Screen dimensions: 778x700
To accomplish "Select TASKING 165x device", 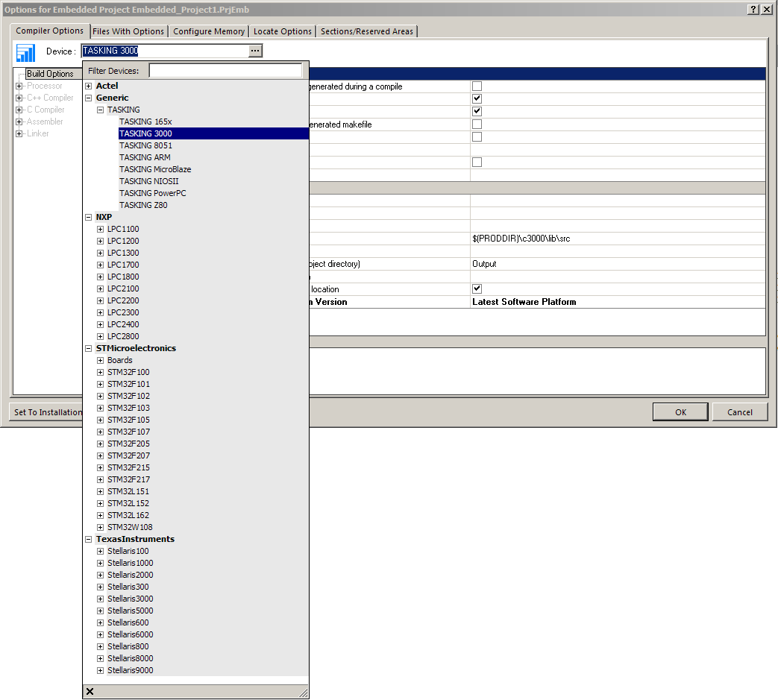I will [x=145, y=122].
